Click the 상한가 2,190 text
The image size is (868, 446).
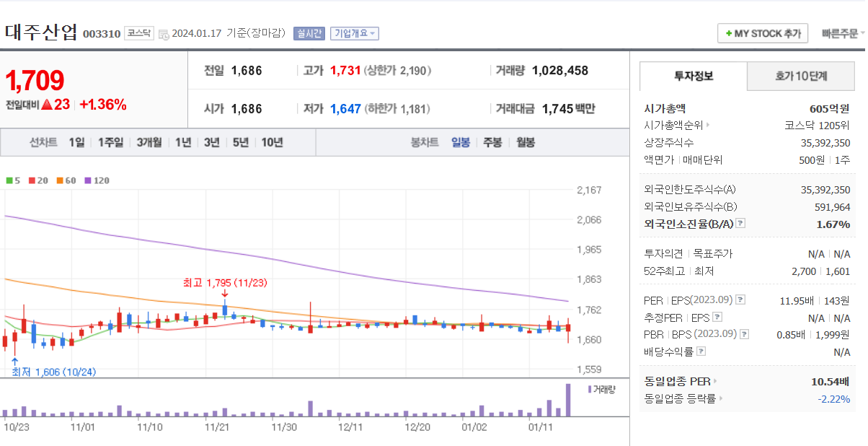[398, 71]
